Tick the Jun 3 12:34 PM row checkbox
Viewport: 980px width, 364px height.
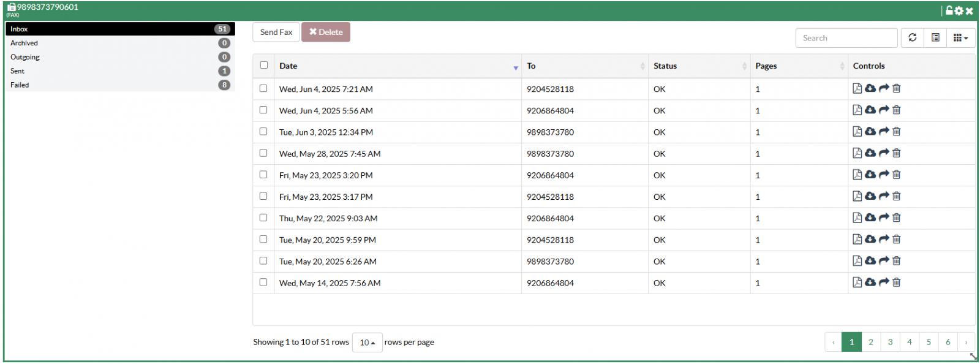263,131
